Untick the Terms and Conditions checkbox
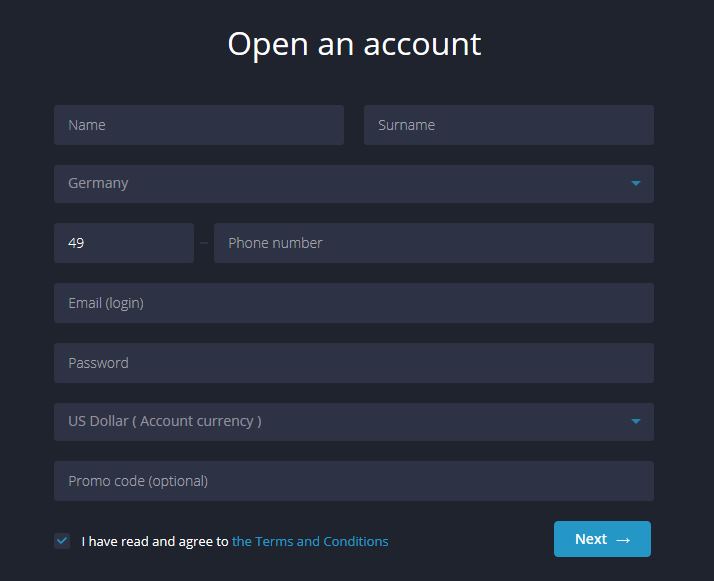The height and width of the screenshot is (581, 714). [62, 541]
